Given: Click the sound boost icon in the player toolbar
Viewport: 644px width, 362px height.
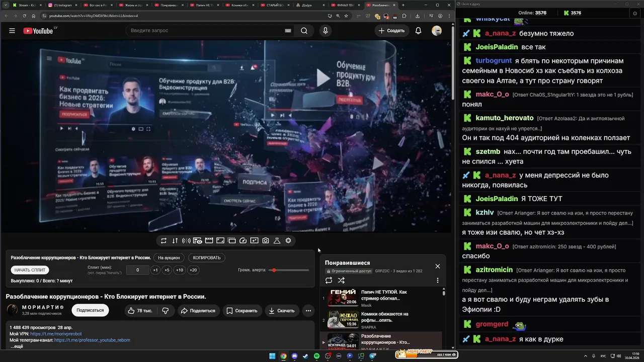Looking at the screenshot, I should [x=186, y=241].
